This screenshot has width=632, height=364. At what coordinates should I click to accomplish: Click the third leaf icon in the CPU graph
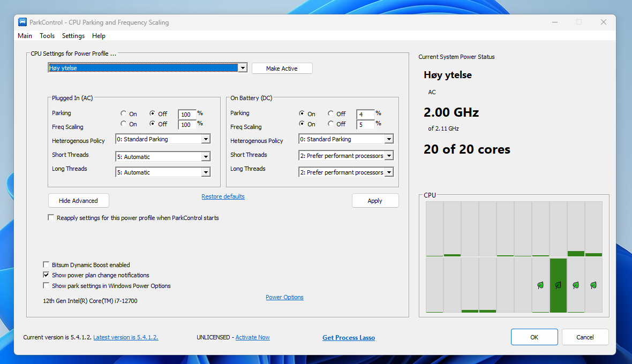click(576, 285)
